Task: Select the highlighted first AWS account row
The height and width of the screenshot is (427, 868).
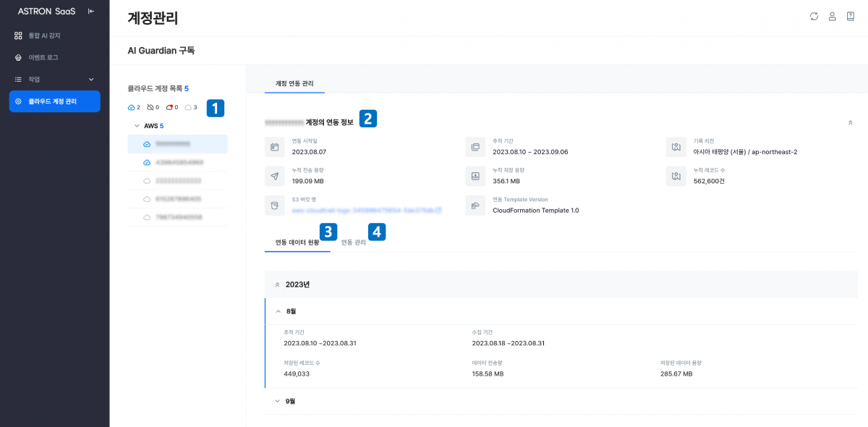Action: pyautogui.click(x=177, y=144)
